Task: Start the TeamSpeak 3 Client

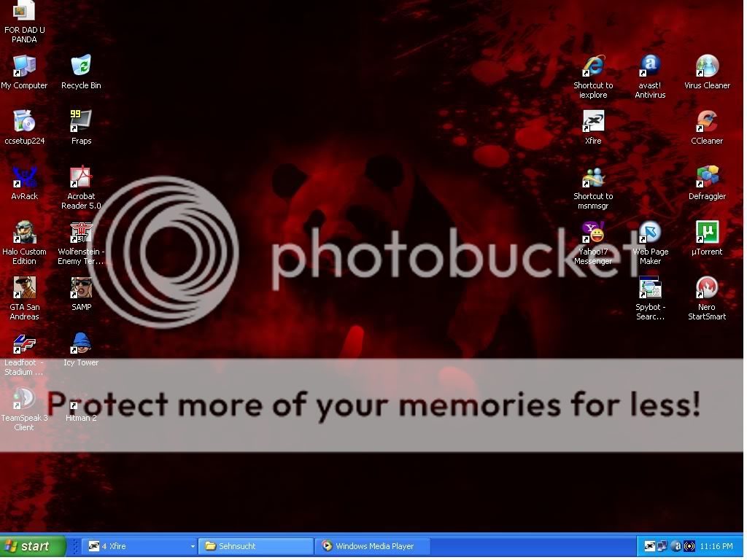Action: [23, 400]
